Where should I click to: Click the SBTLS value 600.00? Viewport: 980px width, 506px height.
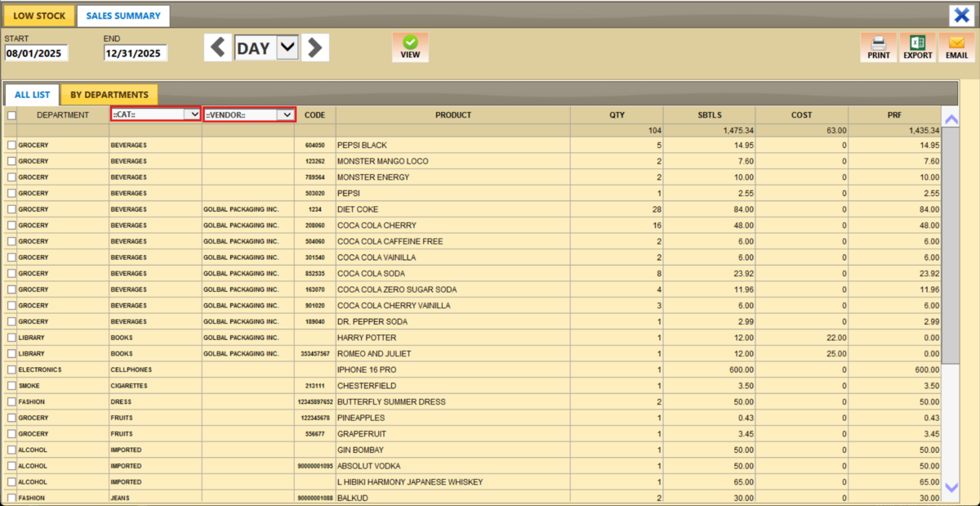click(x=710, y=369)
